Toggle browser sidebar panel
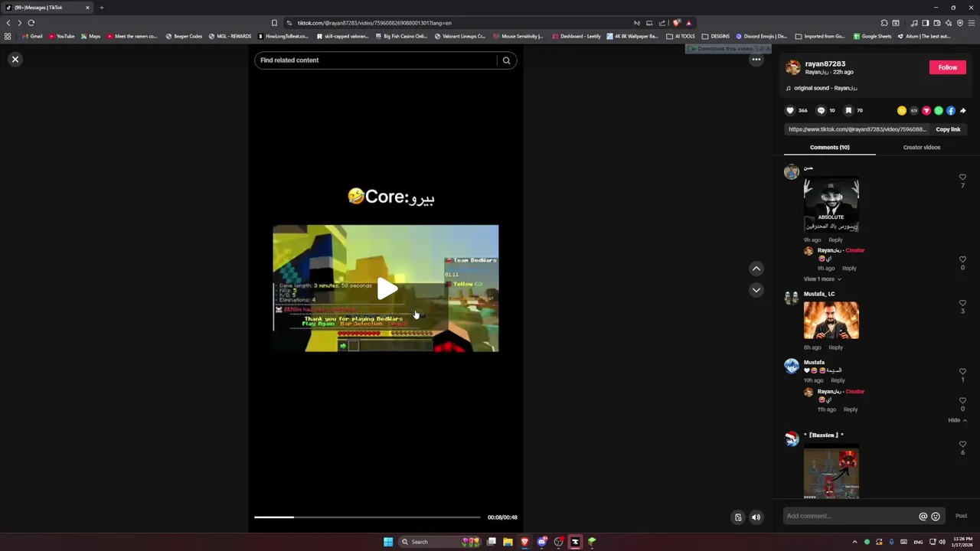980x551 pixels. (926, 23)
